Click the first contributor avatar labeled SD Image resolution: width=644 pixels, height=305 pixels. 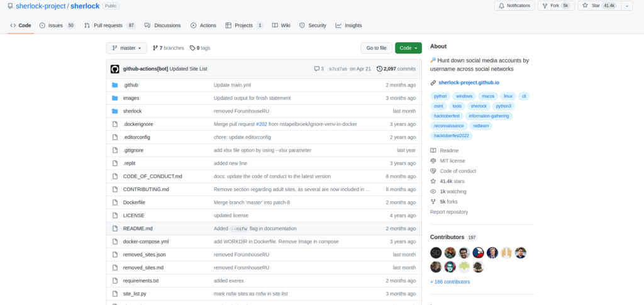436,253
